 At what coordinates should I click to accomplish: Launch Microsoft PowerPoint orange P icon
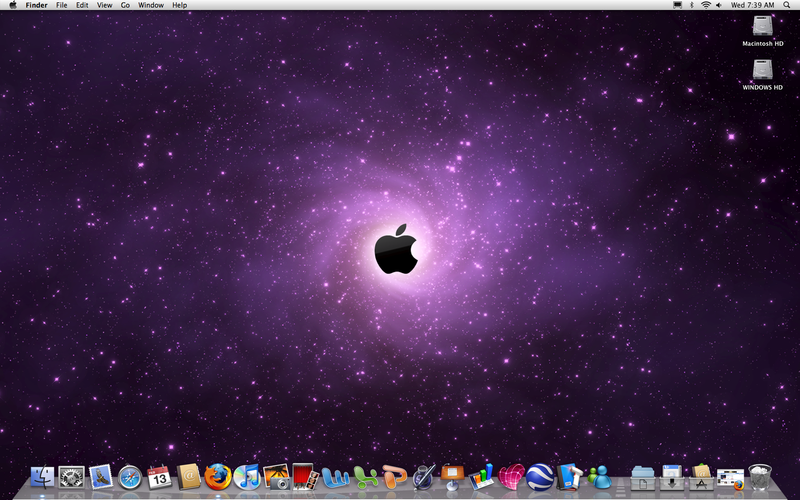tap(394, 477)
